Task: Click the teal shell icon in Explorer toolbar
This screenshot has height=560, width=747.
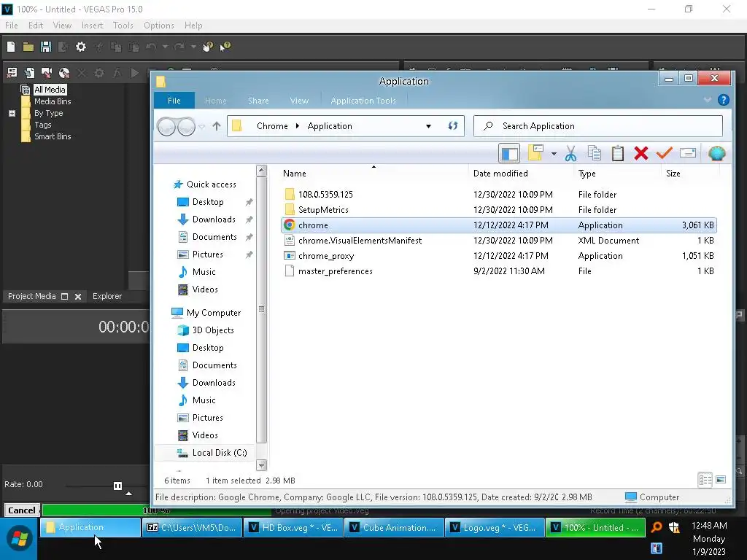Action: [716, 153]
